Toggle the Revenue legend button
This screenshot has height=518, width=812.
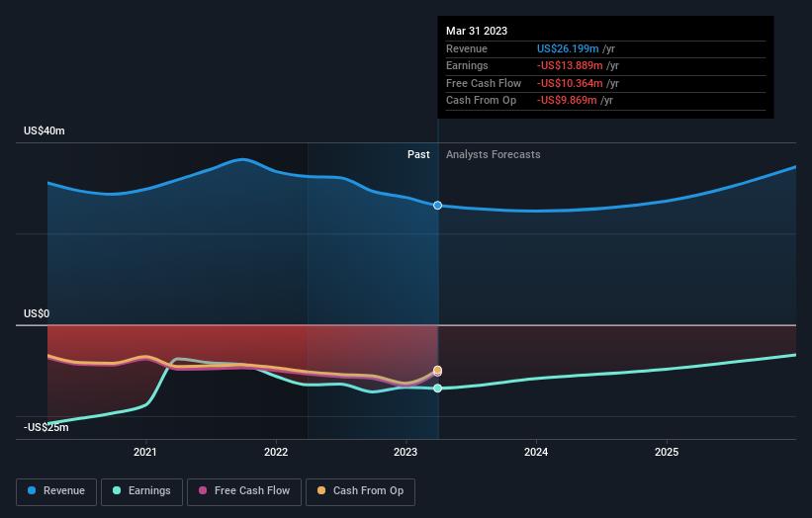click(x=56, y=491)
